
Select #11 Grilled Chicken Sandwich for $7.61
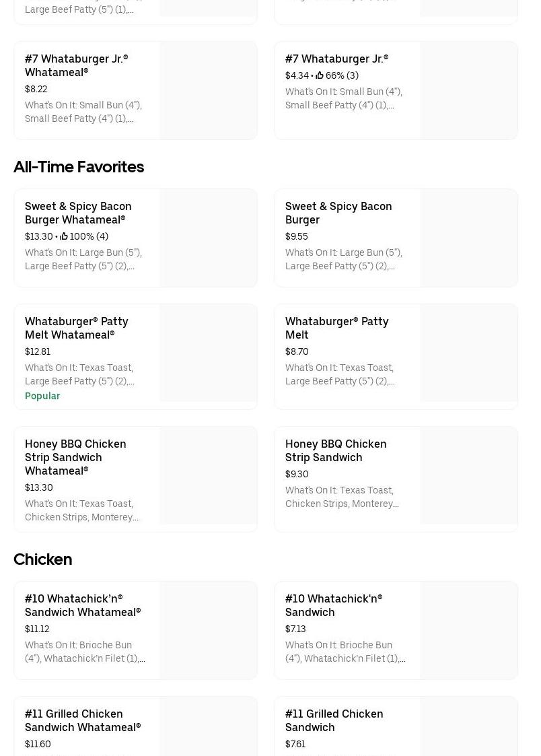[x=334, y=720]
